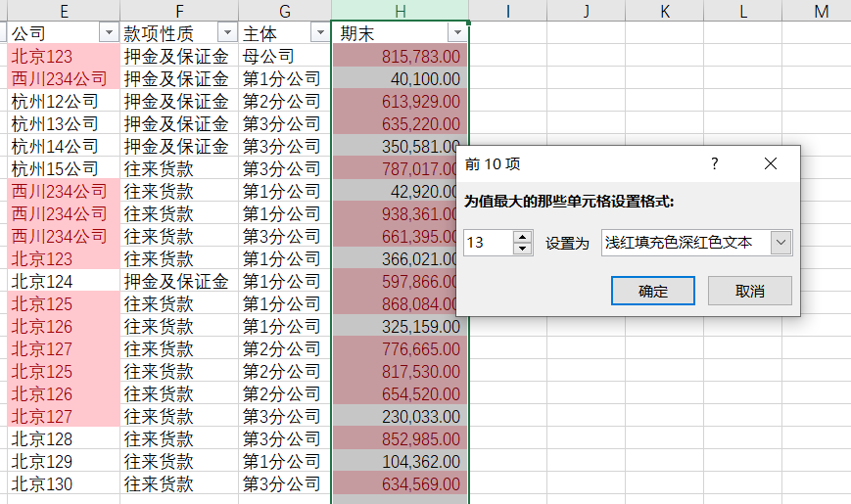
Task: Close the 前 10 项 dialog
Action: [770, 163]
